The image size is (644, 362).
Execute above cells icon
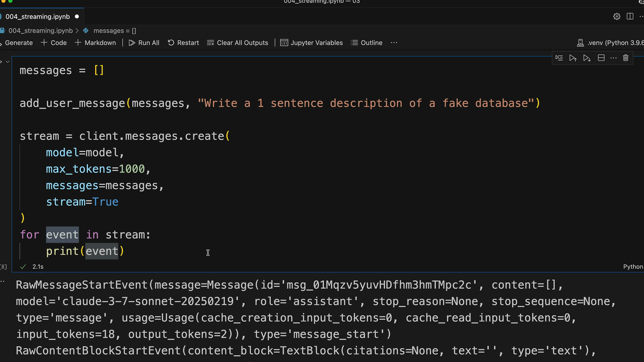[573, 58]
